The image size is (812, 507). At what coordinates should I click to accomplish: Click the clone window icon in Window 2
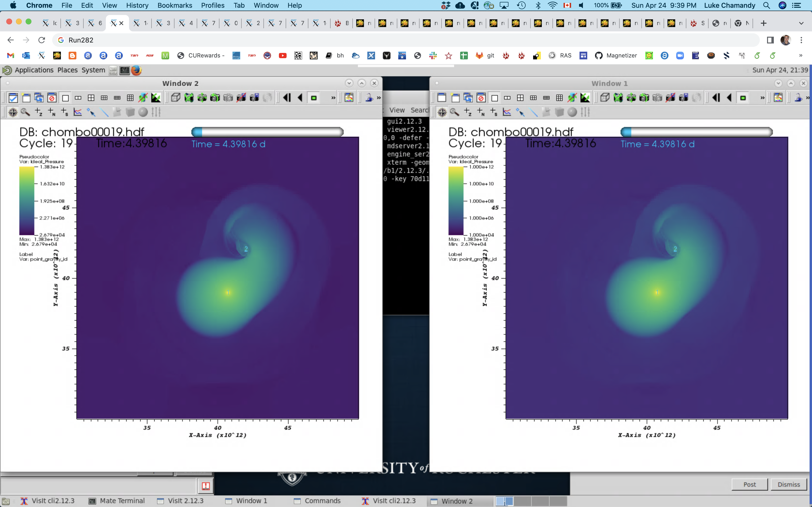click(x=39, y=98)
